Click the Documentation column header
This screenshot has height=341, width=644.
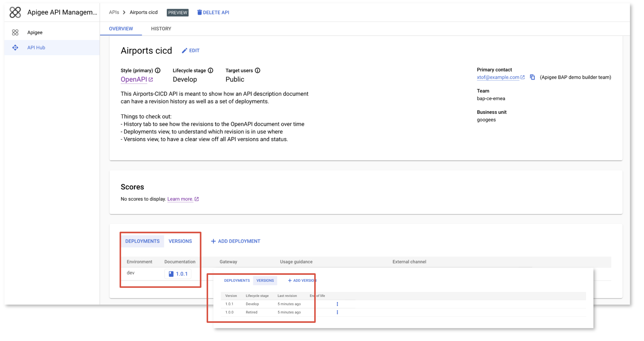pos(180,261)
